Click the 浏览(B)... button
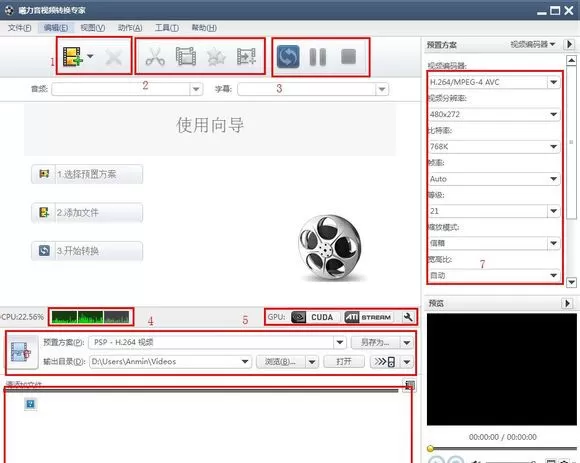The image size is (580, 463). tap(281, 362)
